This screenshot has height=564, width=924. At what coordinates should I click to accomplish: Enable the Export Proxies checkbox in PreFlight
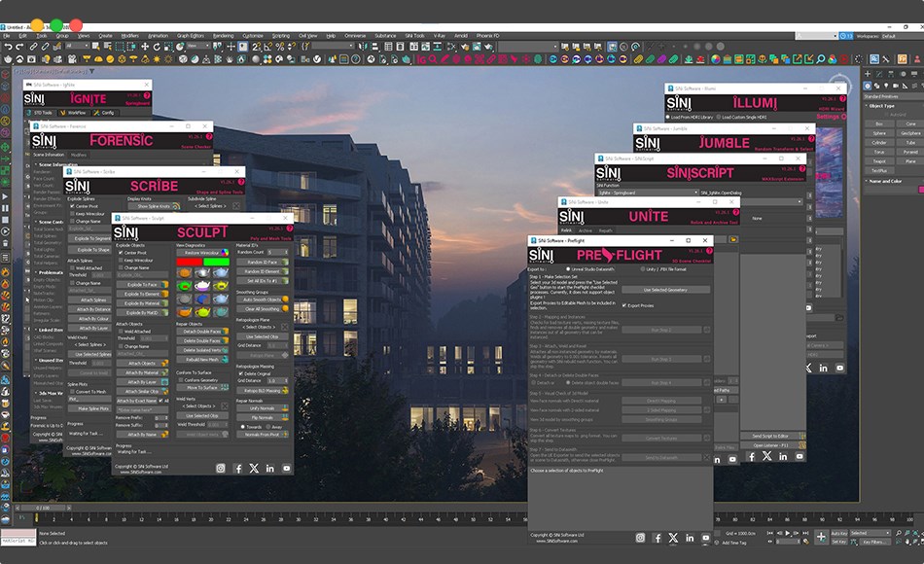click(x=622, y=305)
